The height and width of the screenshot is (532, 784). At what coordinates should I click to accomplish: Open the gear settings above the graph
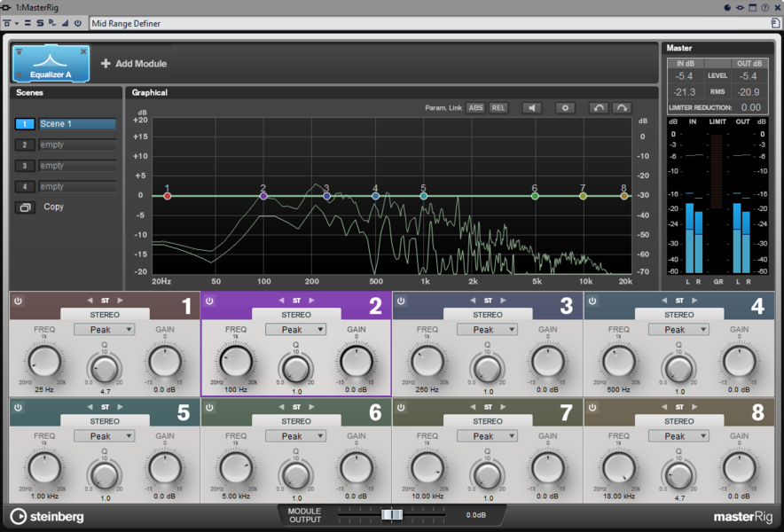pyautogui.click(x=565, y=108)
